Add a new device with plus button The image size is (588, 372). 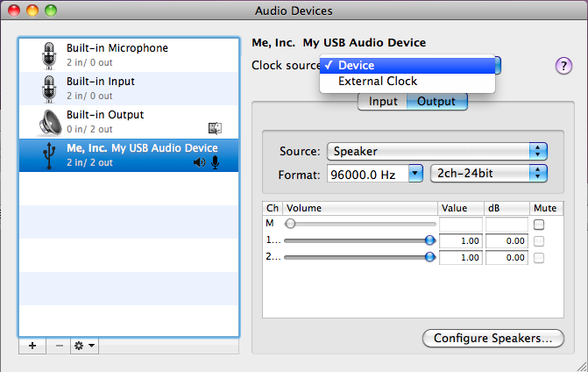pyautogui.click(x=32, y=346)
